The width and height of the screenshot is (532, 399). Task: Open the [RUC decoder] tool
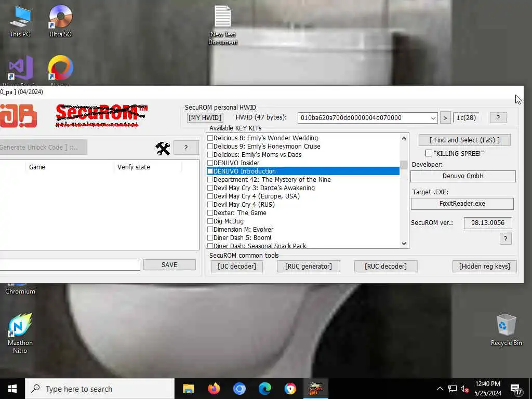(386, 267)
